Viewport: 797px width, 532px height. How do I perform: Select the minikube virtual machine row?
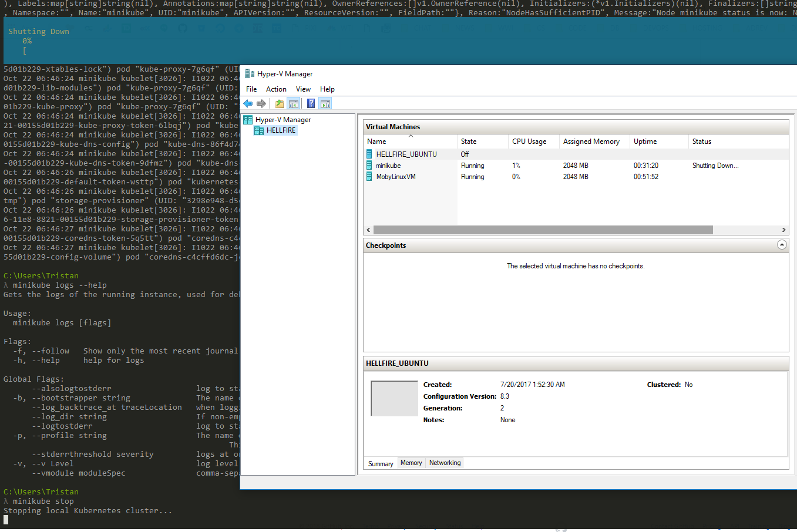pos(576,166)
